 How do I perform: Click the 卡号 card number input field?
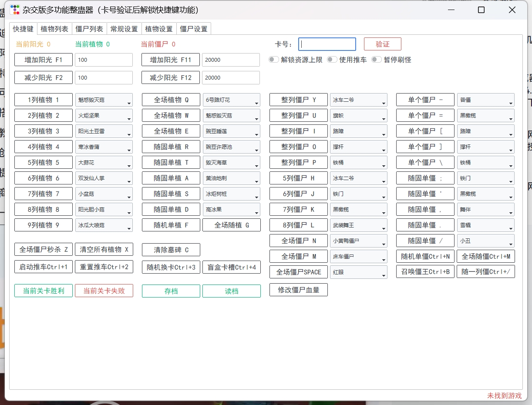[x=327, y=44]
